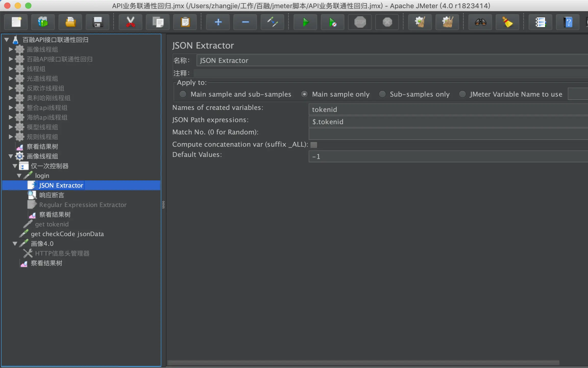The image size is (588, 368).
Task: Select Main sample and sub-samples radio
Action: (183, 94)
